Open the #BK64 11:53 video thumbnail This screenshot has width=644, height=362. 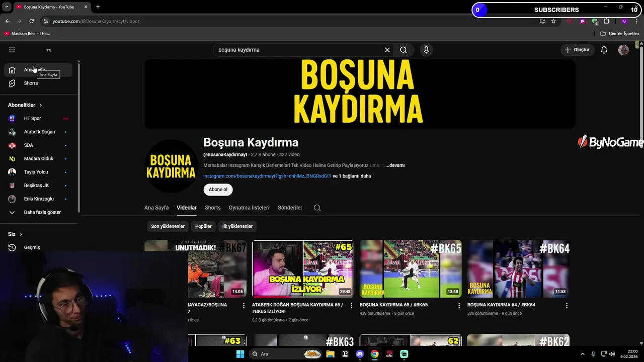point(518,269)
